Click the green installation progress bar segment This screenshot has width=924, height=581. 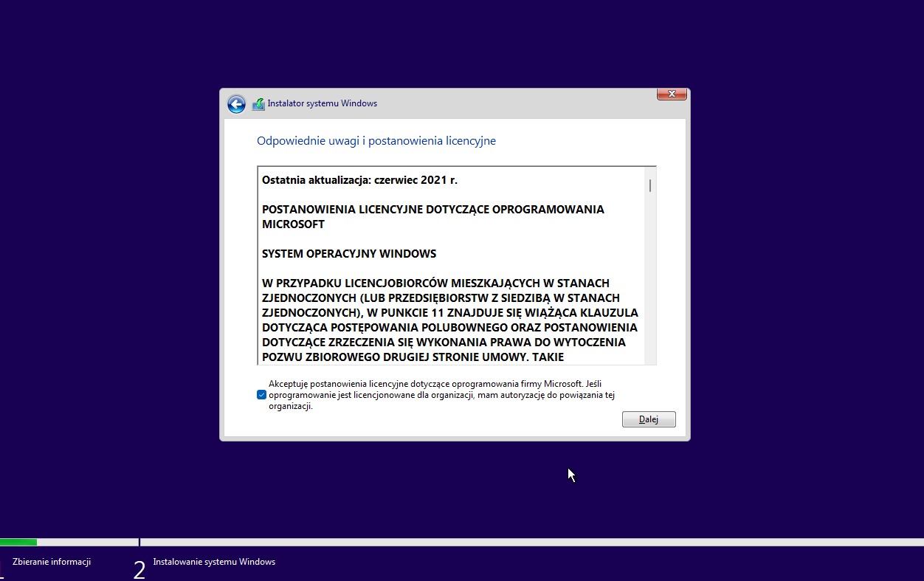click(18, 543)
